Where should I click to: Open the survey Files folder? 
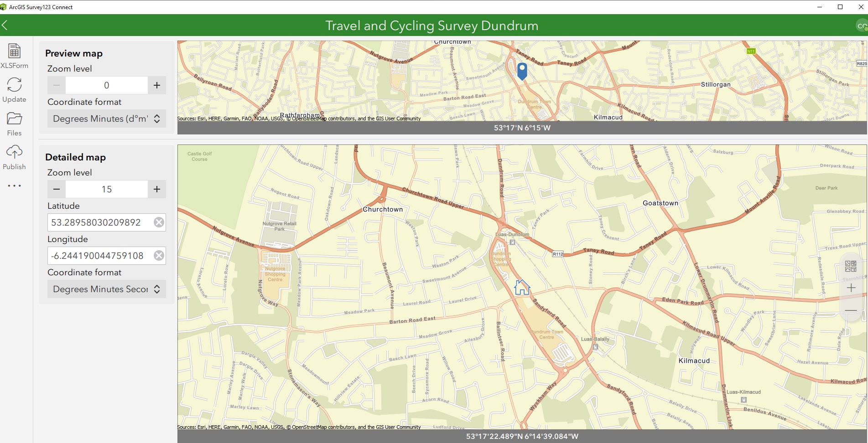[x=14, y=122]
